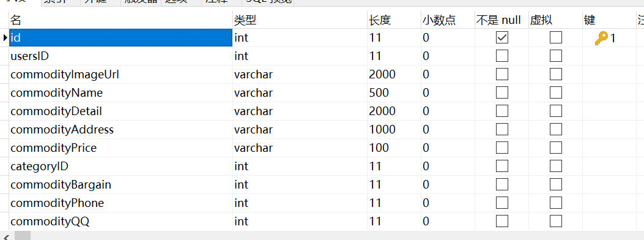The height and width of the screenshot is (240, 644).
Task: Click the 键 column header
Action: point(609,20)
